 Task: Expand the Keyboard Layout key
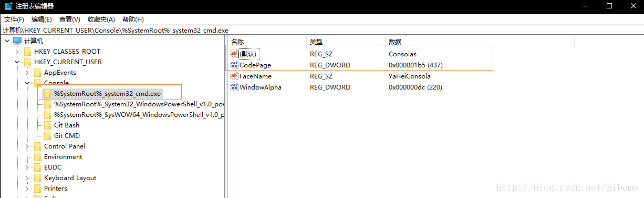[x=27, y=178]
